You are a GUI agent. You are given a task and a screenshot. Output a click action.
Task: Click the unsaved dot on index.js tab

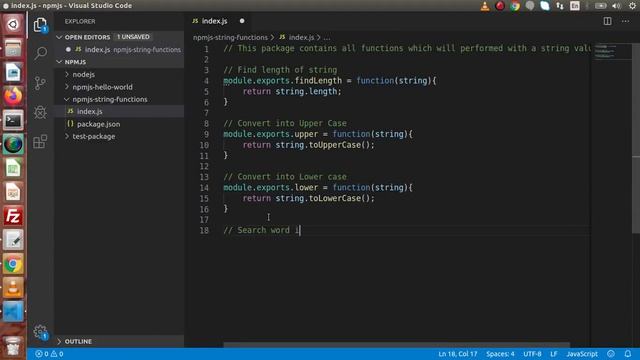tap(242, 21)
